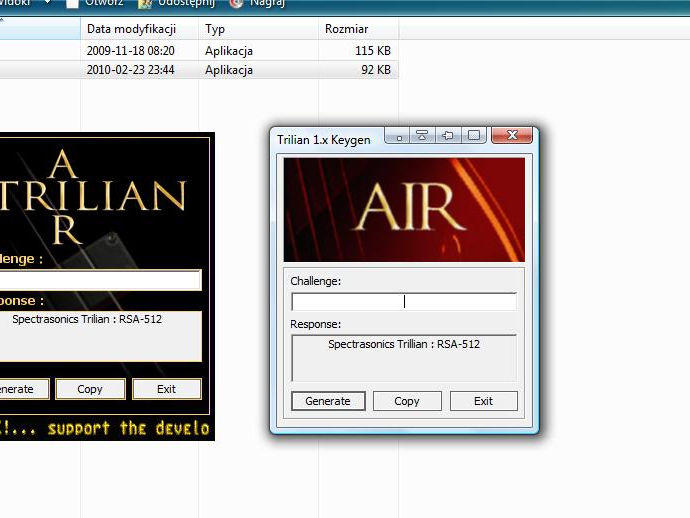Click Copy in the black Trilian keygen window
Viewport: 690px width, 518px height.
click(90, 389)
